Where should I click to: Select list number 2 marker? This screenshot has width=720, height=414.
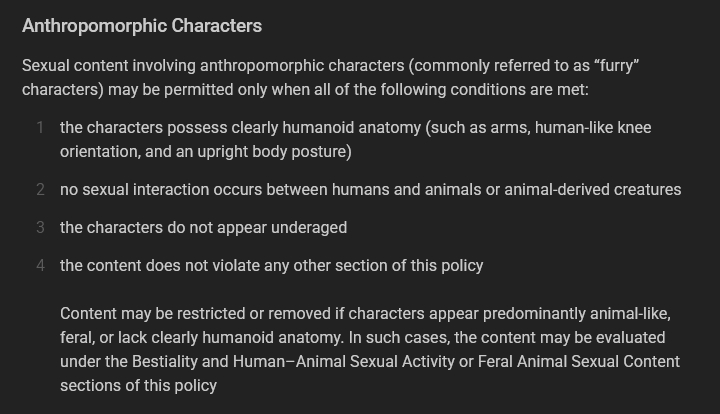[40, 190]
